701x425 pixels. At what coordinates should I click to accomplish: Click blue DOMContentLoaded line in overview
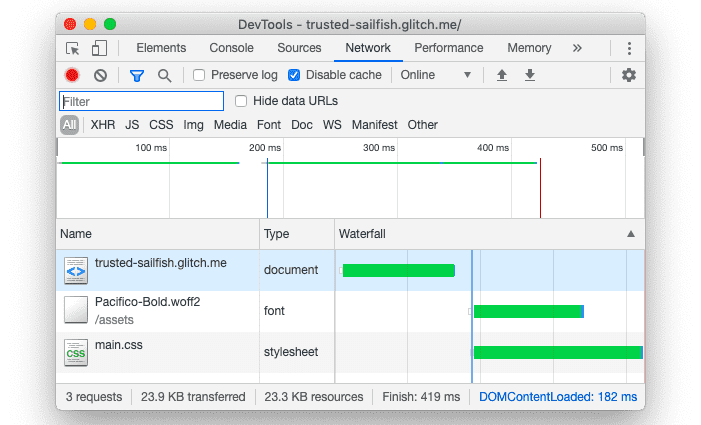267,188
